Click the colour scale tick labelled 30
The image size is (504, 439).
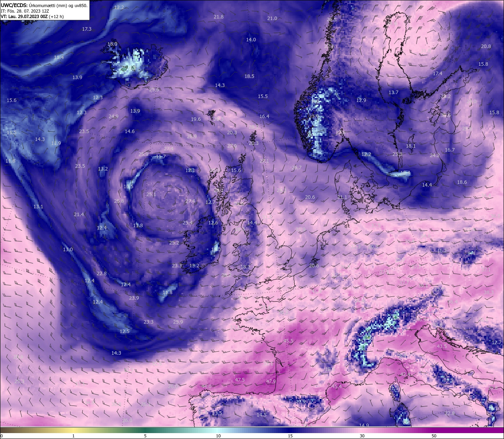tap(362, 436)
